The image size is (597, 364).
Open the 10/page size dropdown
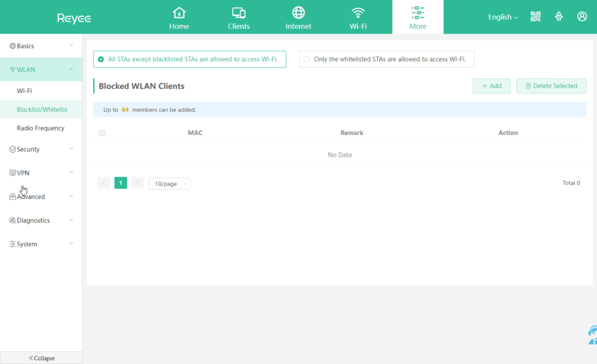[x=169, y=183]
